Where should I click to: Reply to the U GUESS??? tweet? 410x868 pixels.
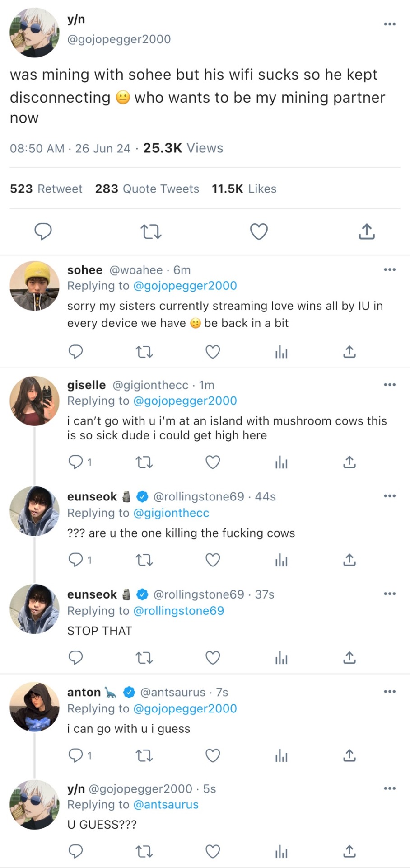pos(75,852)
